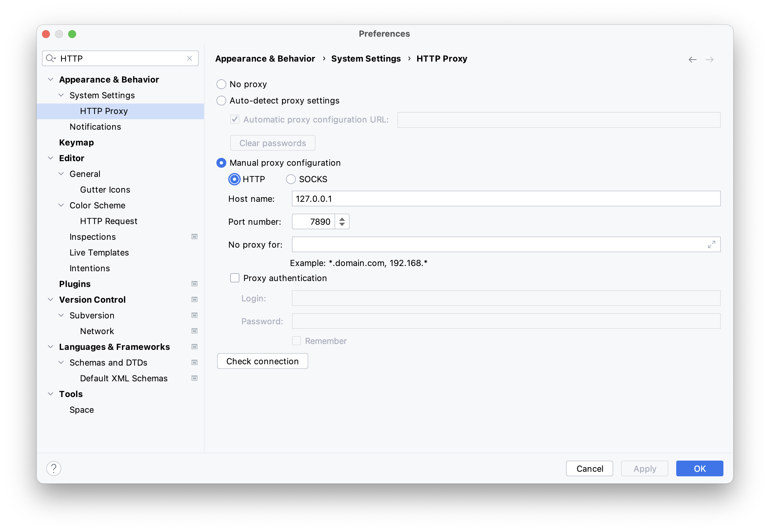Collapse the Color Scheme tree node
The width and height of the screenshot is (770, 532).
61,205
